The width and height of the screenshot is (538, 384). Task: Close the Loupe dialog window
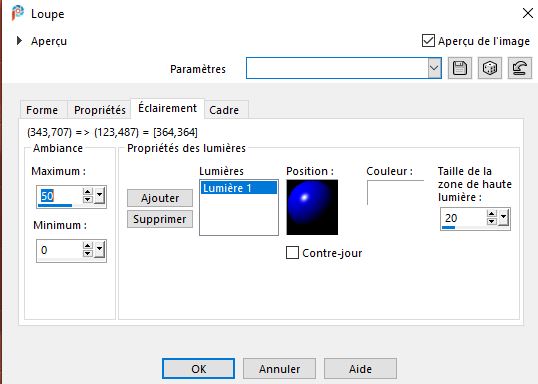(x=528, y=13)
